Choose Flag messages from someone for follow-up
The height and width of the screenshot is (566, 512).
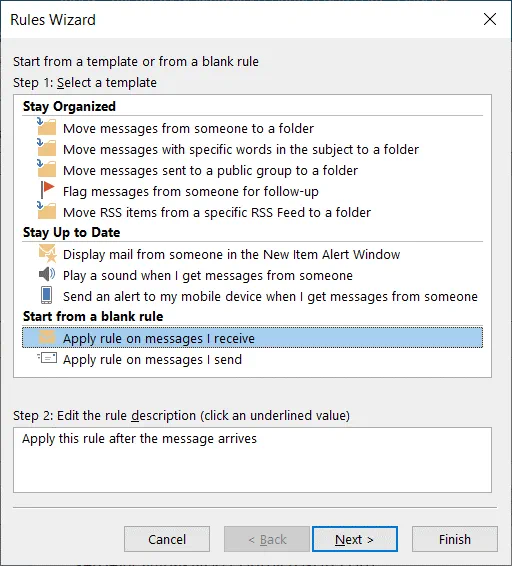coord(191,191)
